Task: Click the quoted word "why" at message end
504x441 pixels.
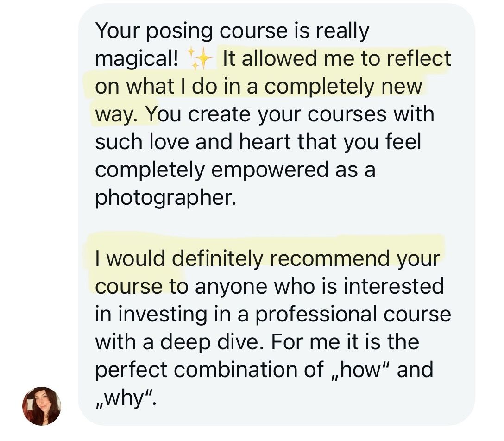Action: click(x=123, y=398)
